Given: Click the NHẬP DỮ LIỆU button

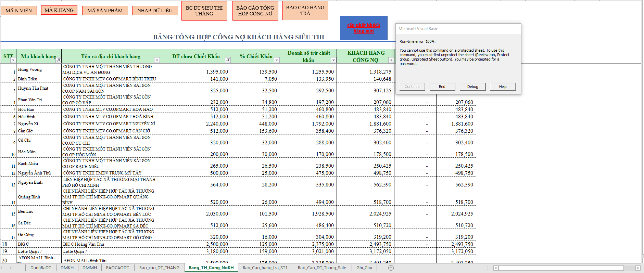Looking at the screenshot, I should [155, 11].
